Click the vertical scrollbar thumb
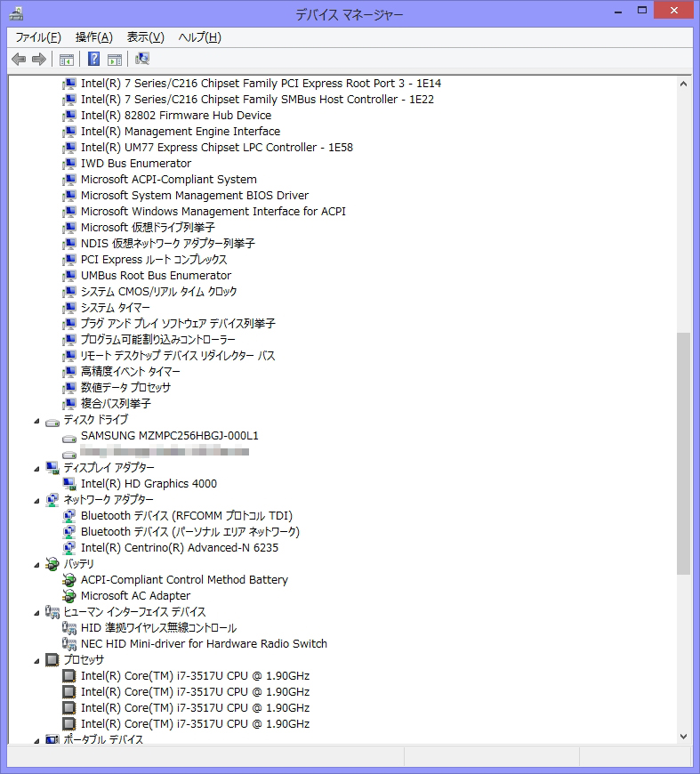 (683, 454)
